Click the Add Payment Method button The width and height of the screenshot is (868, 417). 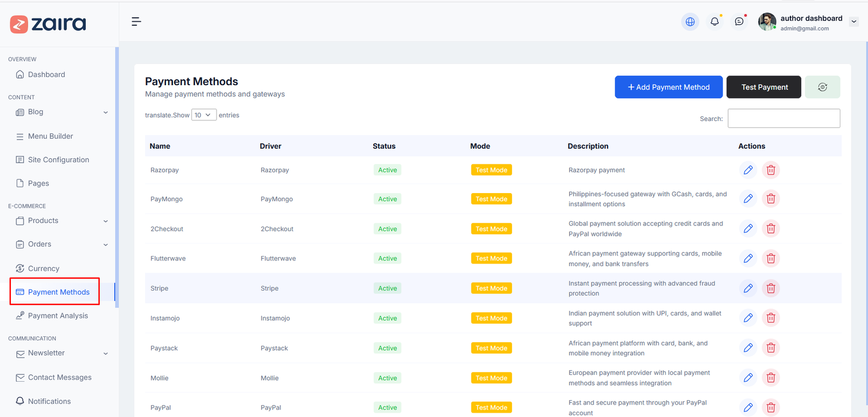click(x=668, y=87)
